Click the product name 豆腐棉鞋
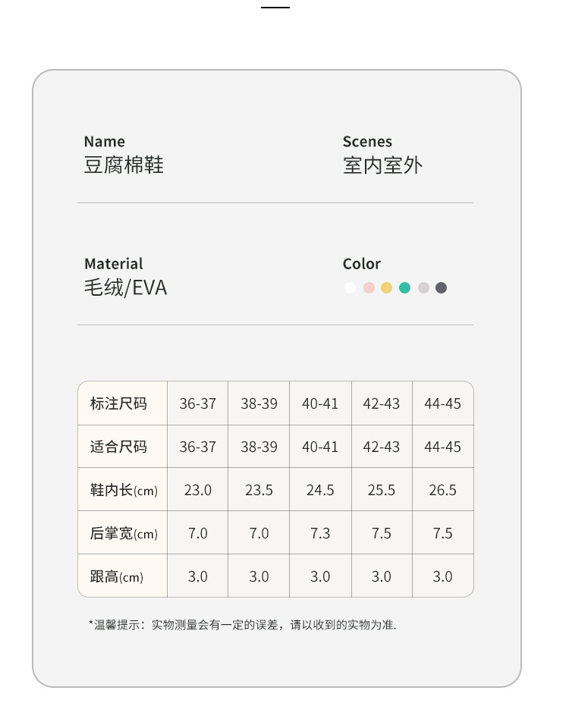Viewport: 569px width, 728px height. click(x=124, y=165)
